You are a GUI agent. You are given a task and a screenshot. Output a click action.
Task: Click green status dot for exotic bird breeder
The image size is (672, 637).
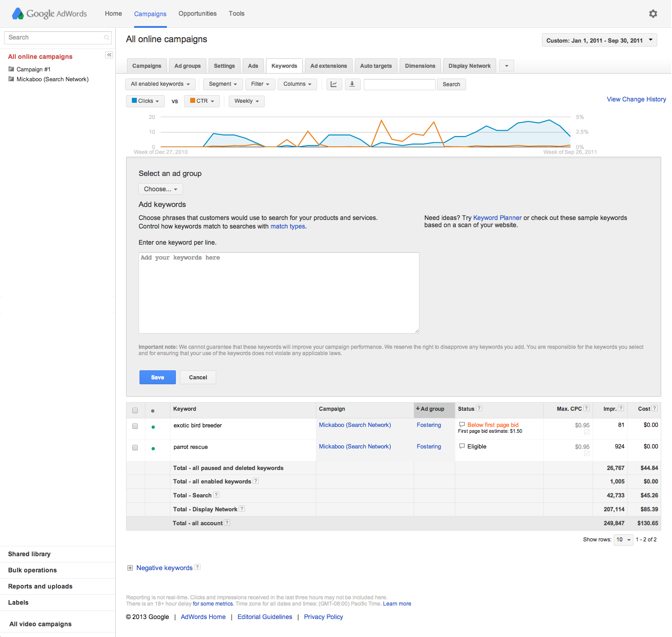[x=153, y=427]
